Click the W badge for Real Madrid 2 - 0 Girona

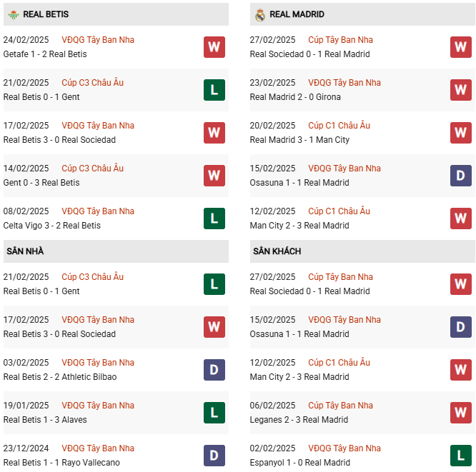click(x=461, y=90)
